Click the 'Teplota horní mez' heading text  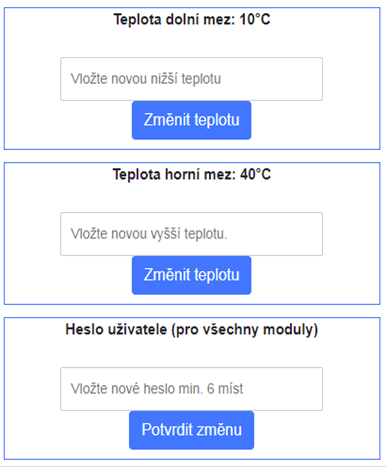click(x=174, y=175)
